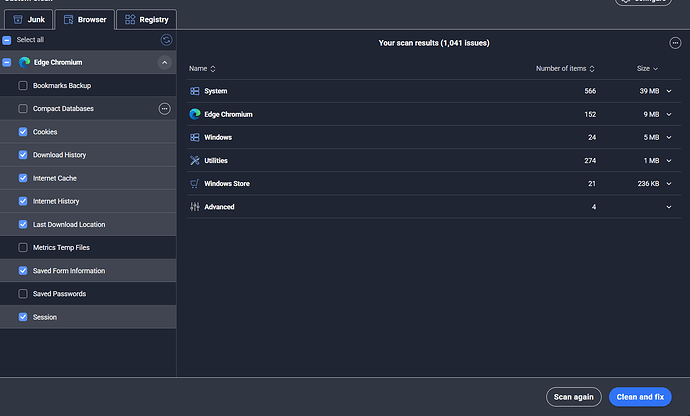The width and height of the screenshot is (690, 416).
Task: Uncheck the Cookies checkbox
Action: 23,132
